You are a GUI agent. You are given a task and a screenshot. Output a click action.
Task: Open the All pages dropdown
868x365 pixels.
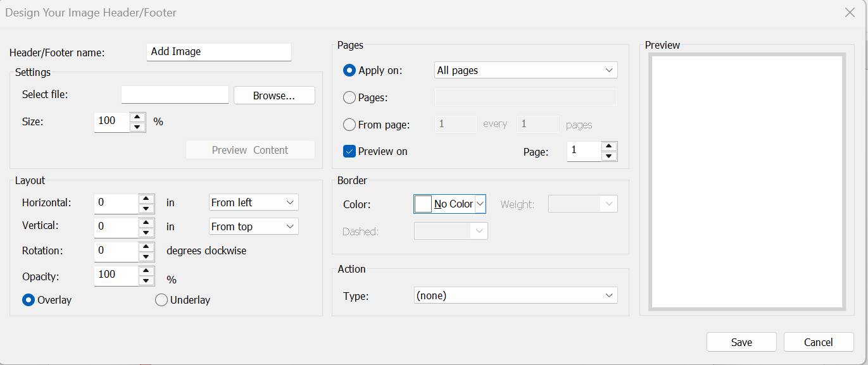click(x=526, y=70)
